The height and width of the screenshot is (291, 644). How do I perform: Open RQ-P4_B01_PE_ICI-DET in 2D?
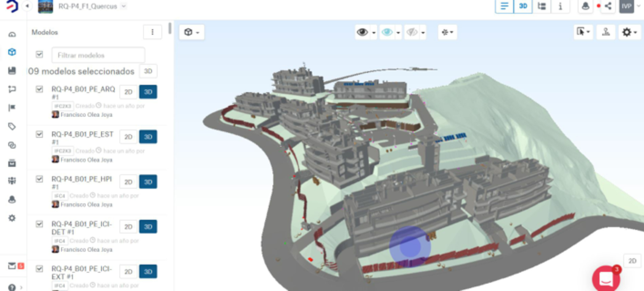tap(128, 227)
